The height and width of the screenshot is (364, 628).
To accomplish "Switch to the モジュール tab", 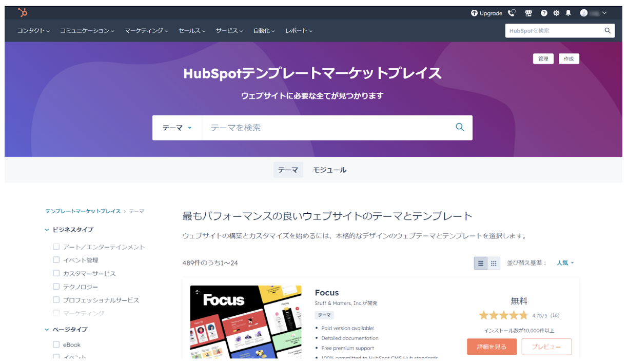I will (329, 170).
